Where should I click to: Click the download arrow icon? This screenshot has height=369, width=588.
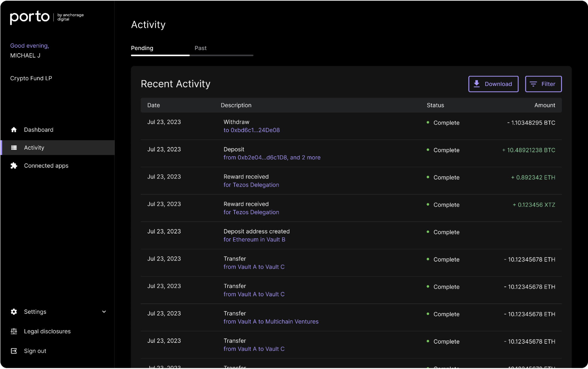pyautogui.click(x=476, y=84)
